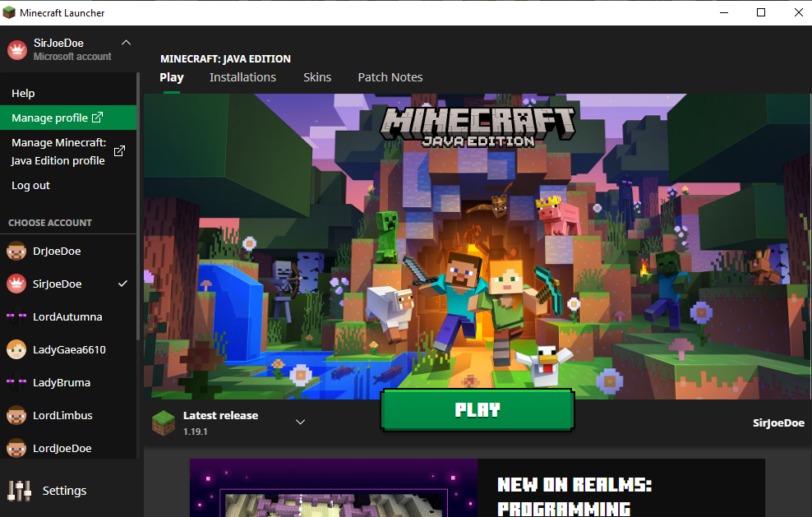Click the NEW ON REALMS: PROGRAMMING headline
Viewport: 812px width, 517px height.
click(574, 496)
